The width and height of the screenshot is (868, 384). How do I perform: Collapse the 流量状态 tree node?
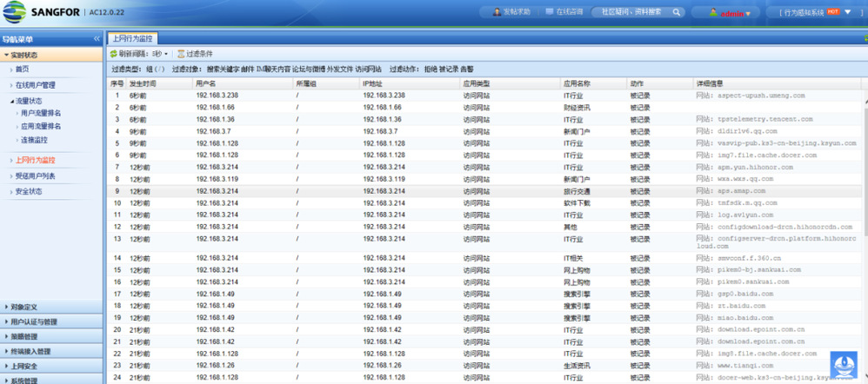click(x=12, y=101)
